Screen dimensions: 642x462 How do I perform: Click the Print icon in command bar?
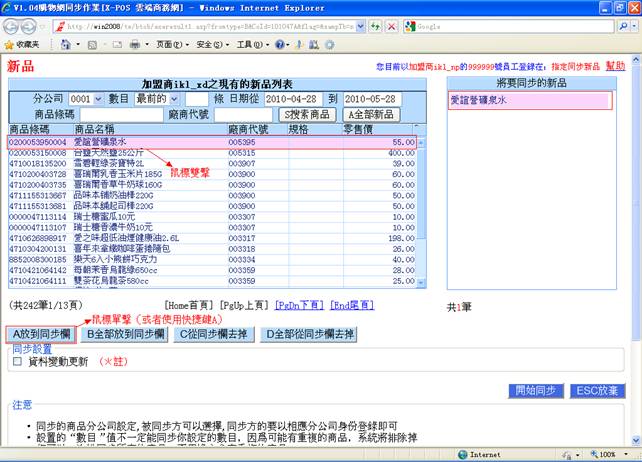[x=133, y=45]
